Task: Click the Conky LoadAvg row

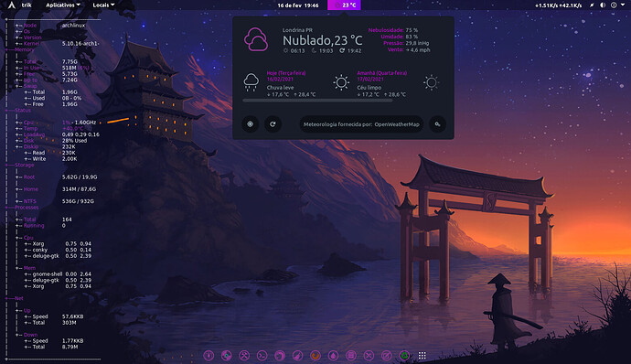Action: click(x=57, y=134)
